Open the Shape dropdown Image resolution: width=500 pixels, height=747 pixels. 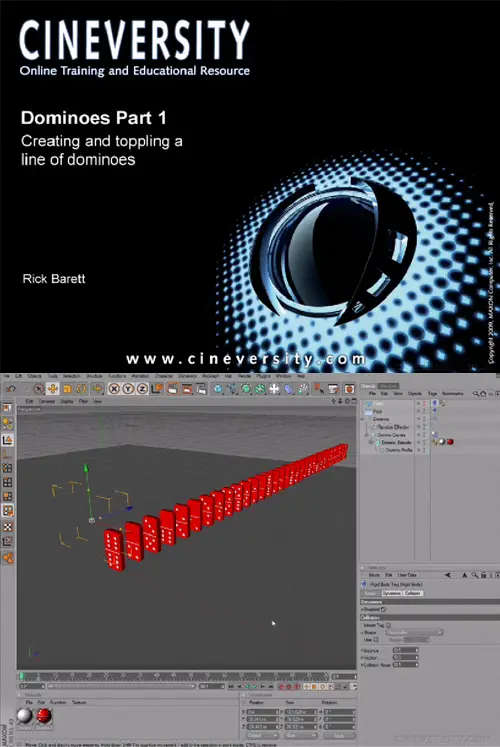414,632
